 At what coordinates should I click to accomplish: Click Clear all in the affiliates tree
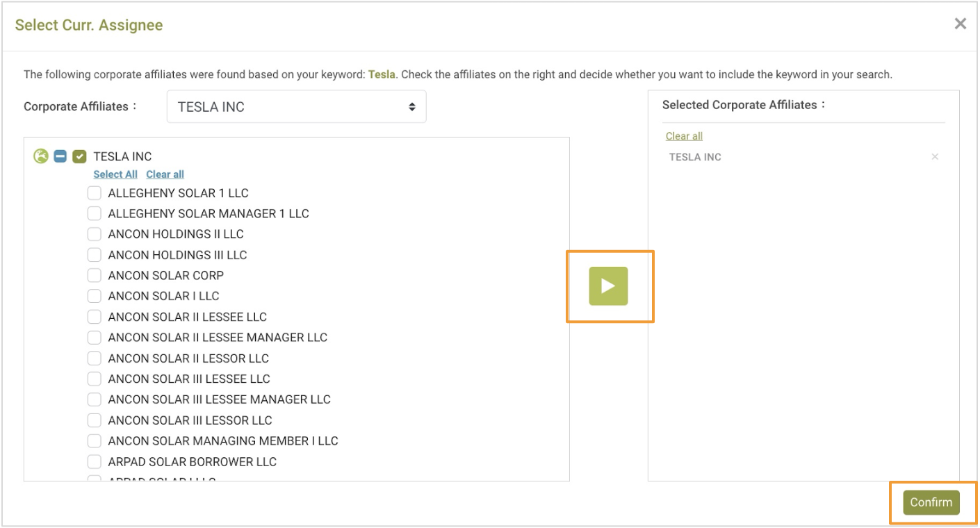click(x=165, y=174)
